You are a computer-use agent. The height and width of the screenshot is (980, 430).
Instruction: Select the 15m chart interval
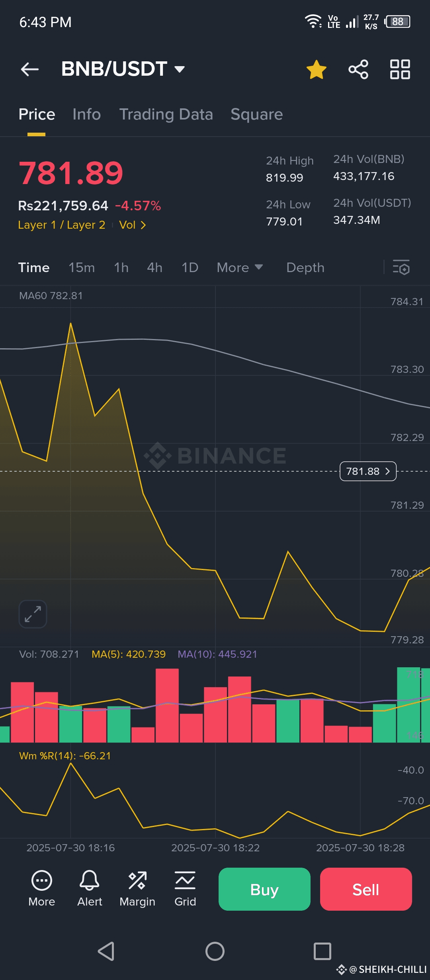(x=82, y=268)
